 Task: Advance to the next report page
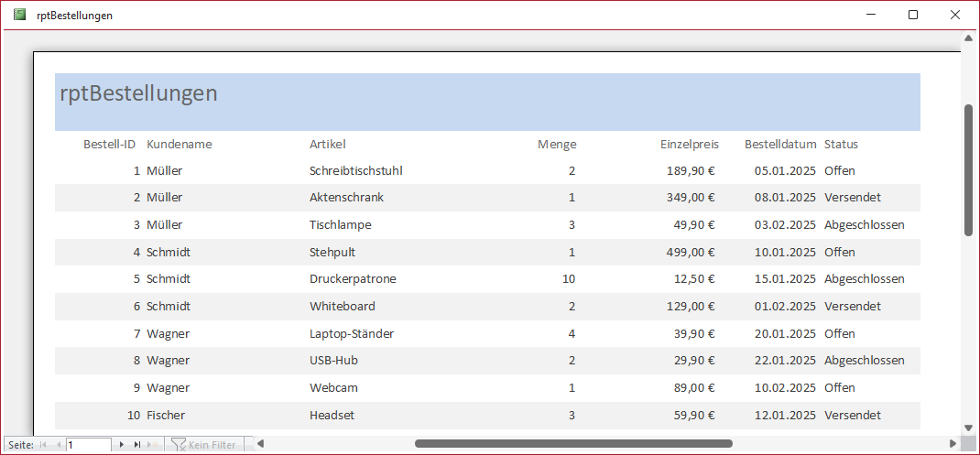[123, 444]
